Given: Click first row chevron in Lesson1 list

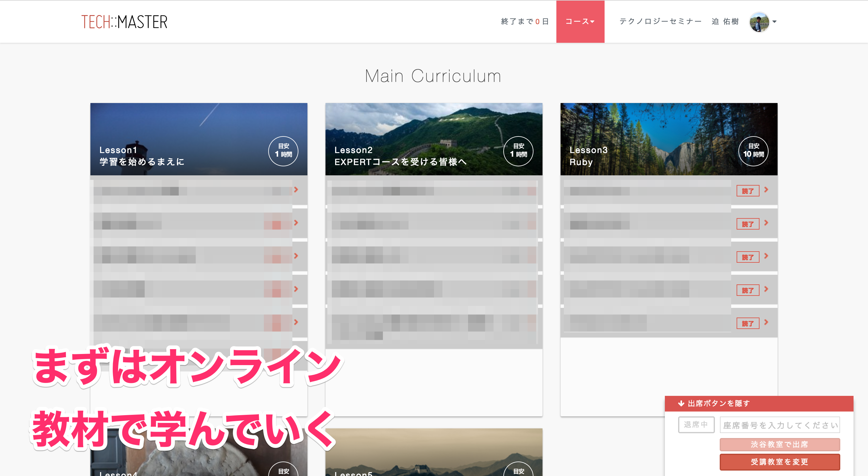Looking at the screenshot, I should tap(296, 190).
